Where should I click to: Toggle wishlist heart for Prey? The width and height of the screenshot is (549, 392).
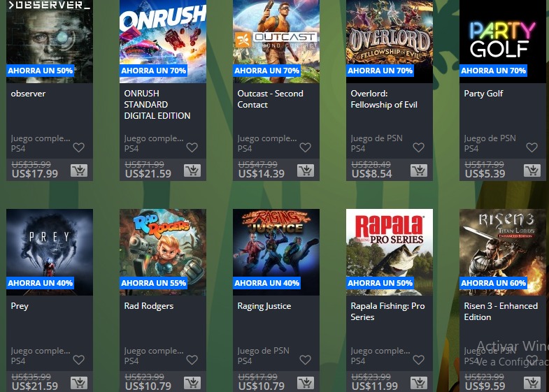click(x=79, y=360)
